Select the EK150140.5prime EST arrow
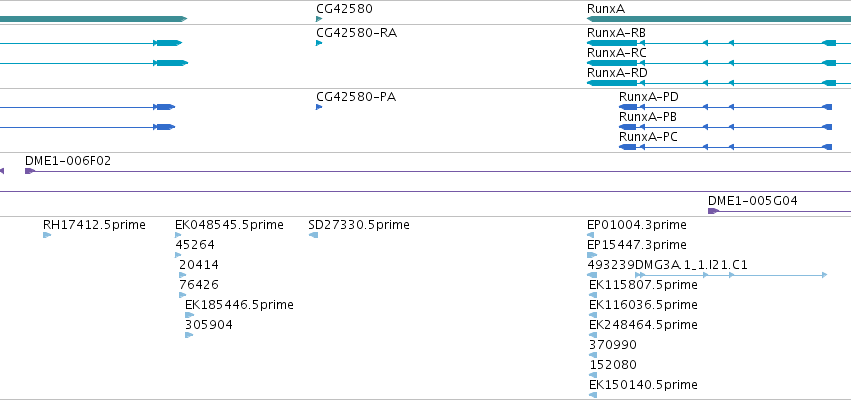 point(593,395)
